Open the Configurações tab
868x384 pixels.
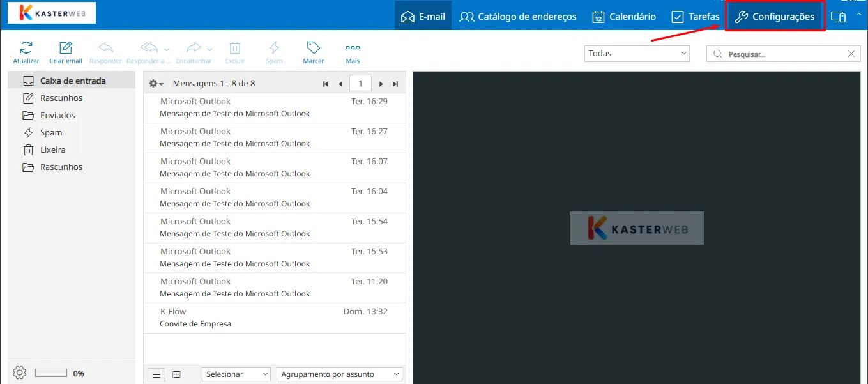[x=775, y=17]
